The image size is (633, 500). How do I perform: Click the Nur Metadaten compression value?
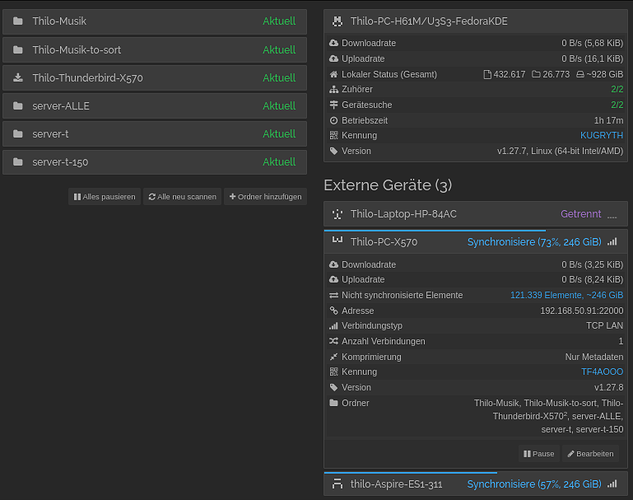click(x=594, y=357)
